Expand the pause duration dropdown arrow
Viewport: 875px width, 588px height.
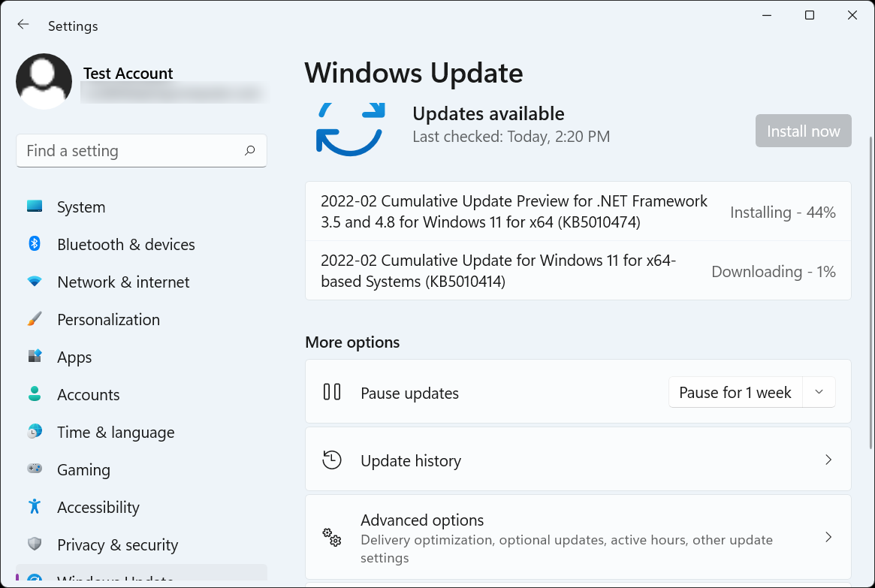tap(819, 392)
